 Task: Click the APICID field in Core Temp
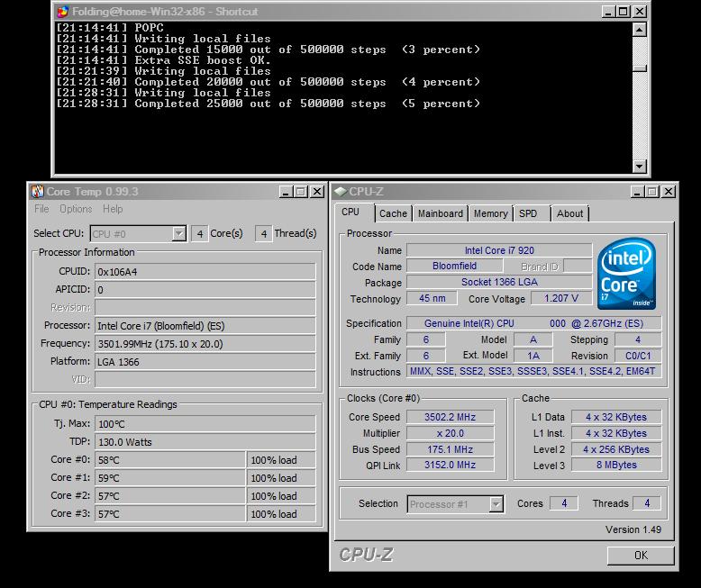pos(205,290)
